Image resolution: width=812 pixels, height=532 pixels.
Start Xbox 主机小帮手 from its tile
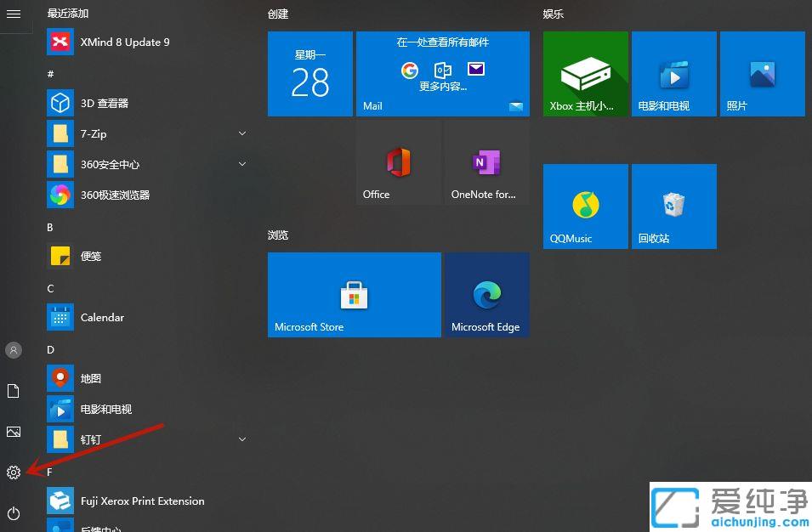pos(584,73)
